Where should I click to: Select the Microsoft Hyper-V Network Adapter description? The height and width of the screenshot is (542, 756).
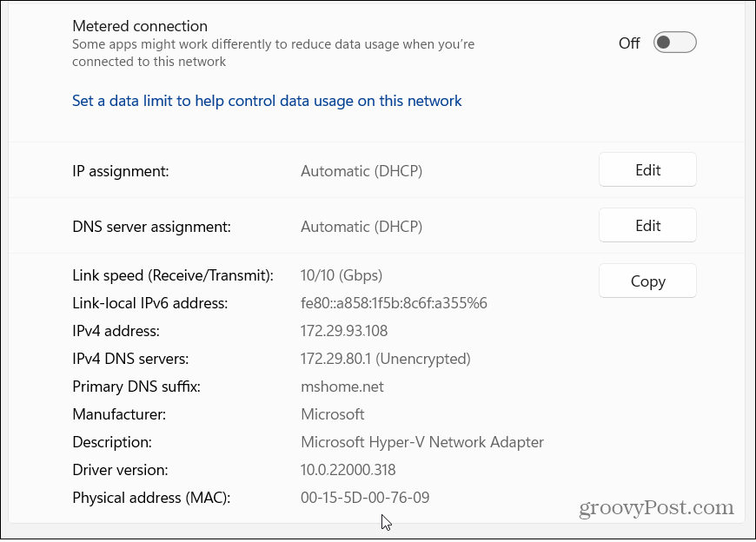422,442
